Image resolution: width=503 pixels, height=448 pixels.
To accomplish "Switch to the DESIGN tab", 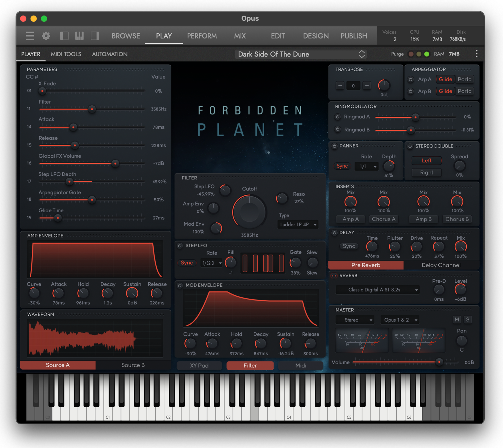I will (x=316, y=36).
